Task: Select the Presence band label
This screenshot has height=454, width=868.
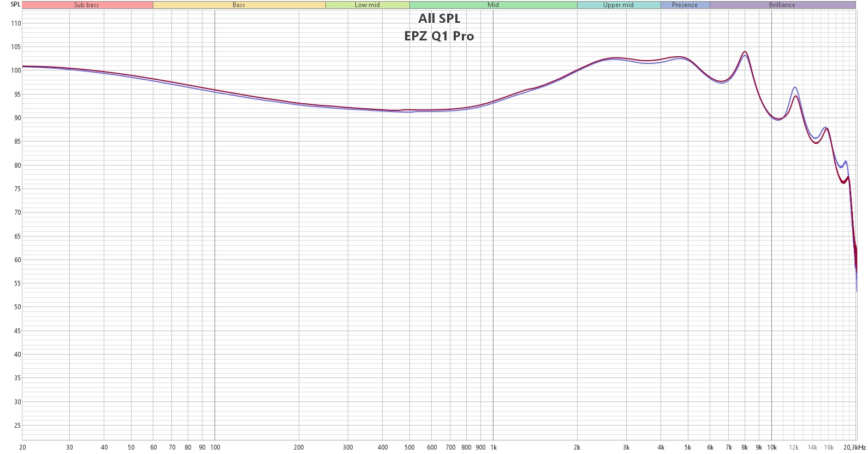Action: pos(685,5)
